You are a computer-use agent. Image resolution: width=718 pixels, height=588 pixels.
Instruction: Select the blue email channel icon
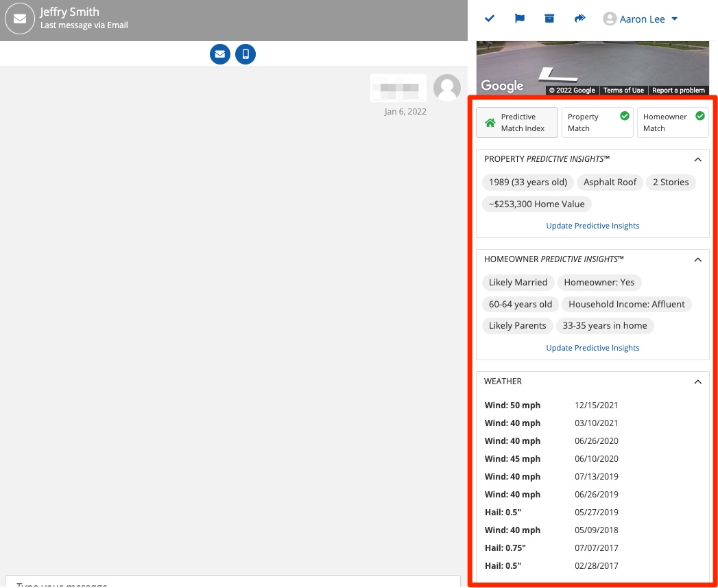[220, 54]
